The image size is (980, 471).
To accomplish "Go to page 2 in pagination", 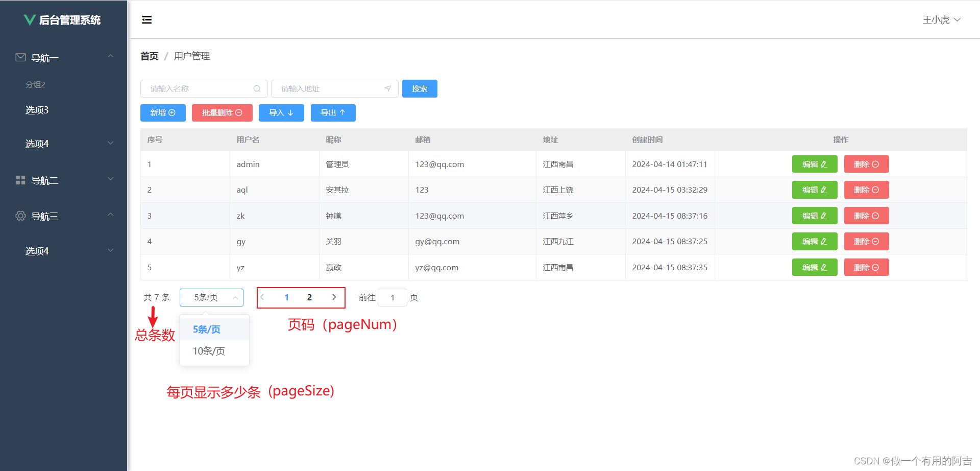I will point(309,297).
